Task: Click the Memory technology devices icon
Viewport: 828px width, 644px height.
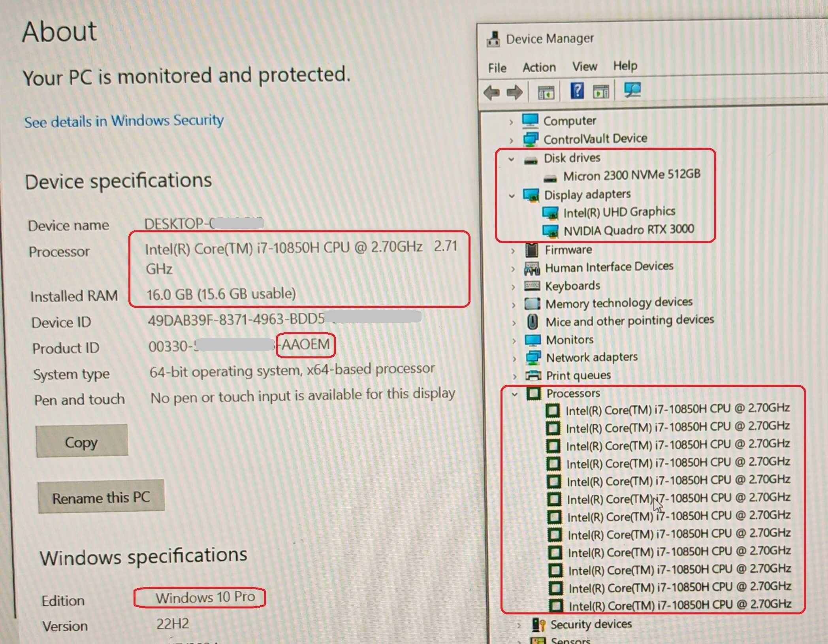Action: point(532,304)
